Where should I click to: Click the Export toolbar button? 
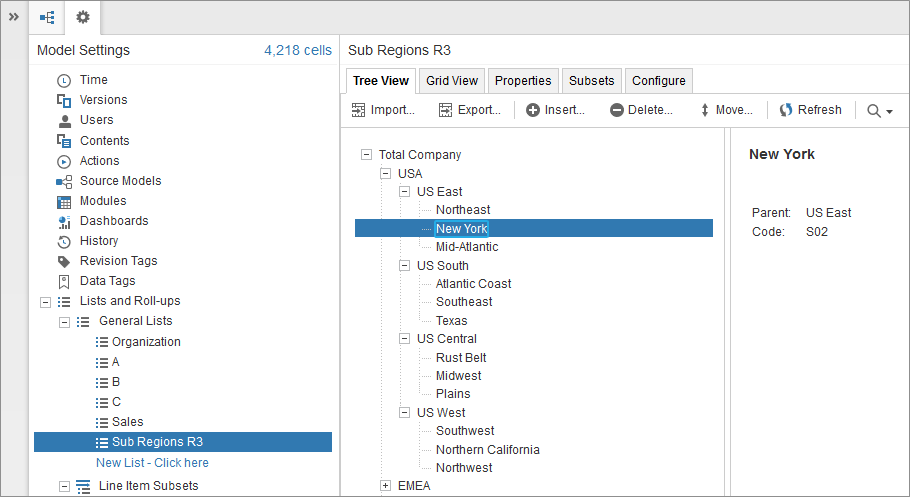470,110
